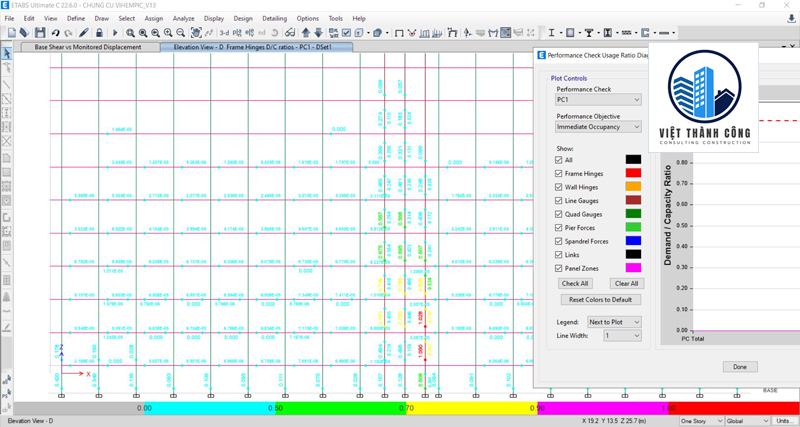Viewport: 800px width, 427px height.
Task: Click the Reset Colors to Default button
Action: click(x=600, y=300)
